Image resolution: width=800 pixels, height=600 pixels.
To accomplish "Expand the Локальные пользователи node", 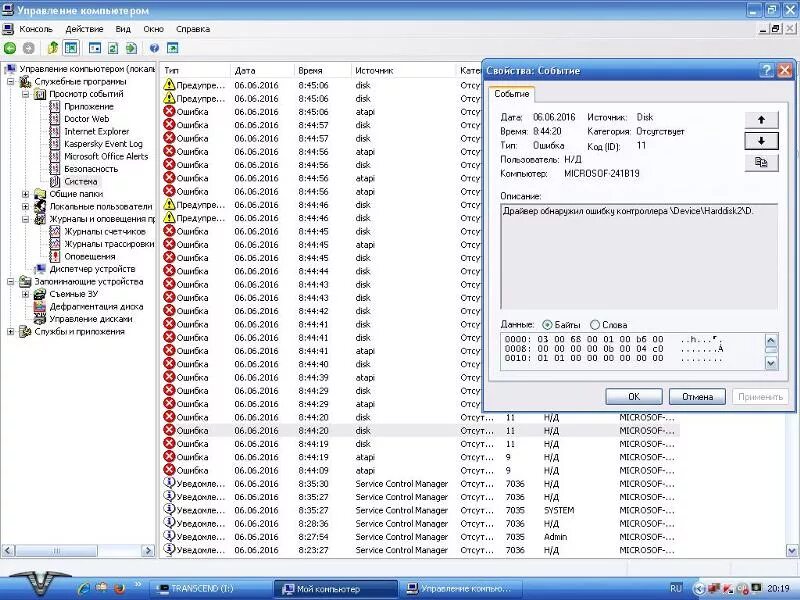I will (x=26, y=207).
